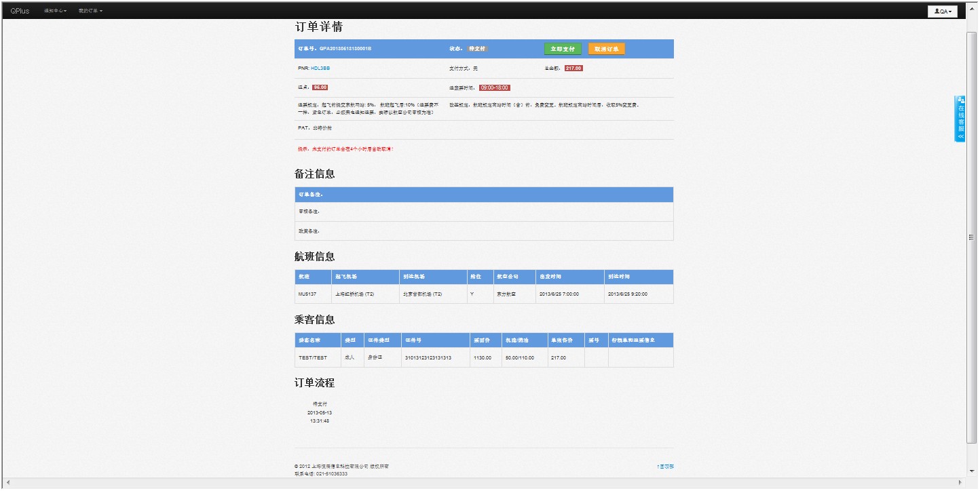The width and height of the screenshot is (980, 491).
Task: Open the QA user account dropdown
Action: point(943,11)
